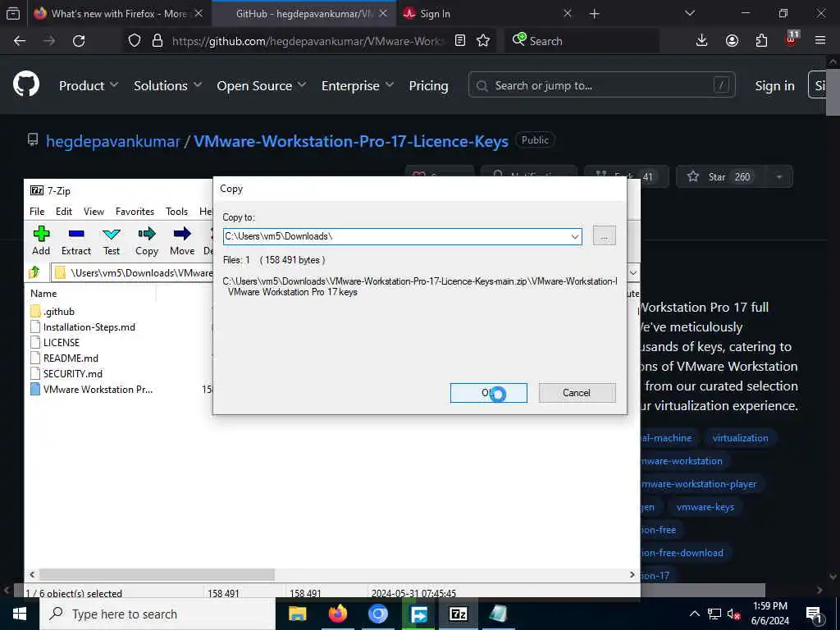Click the 7-Zip Move toolbar icon
Image resolution: width=840 pixels, height=630 pixels.
tap(182, 240)
